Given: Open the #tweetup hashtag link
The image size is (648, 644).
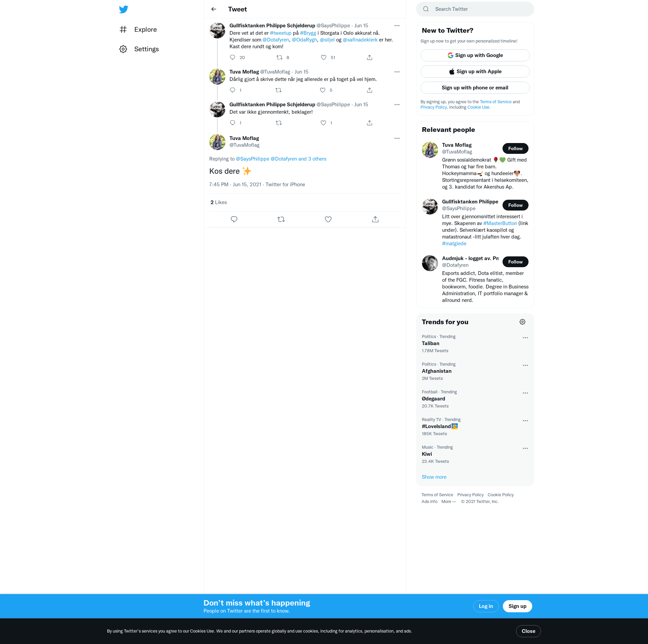Looking at the screenshot, I should pyautogui.click(x=281, y=33).
